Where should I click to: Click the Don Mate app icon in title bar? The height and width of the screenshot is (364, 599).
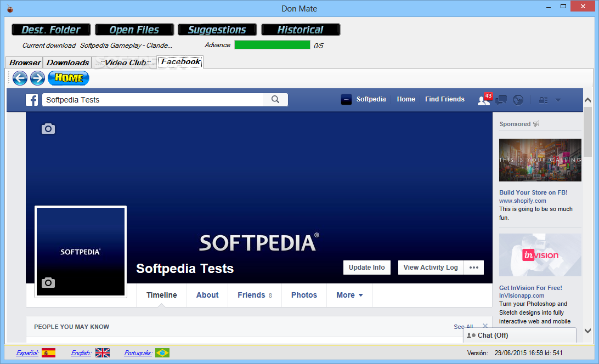[10, 8]
